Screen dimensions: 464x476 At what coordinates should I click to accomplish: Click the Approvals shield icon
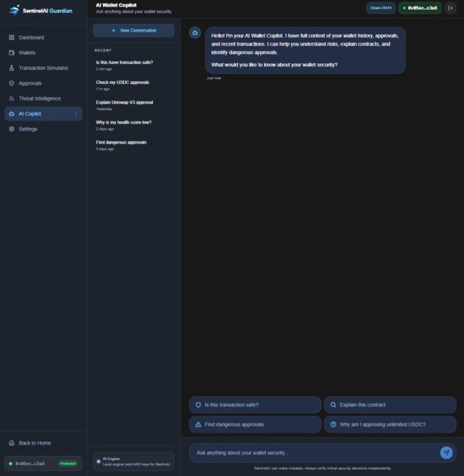click(x=12, y=83)
